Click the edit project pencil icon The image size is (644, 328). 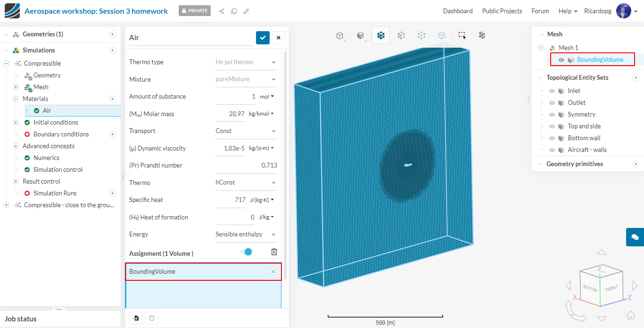(x=246, y=11)
